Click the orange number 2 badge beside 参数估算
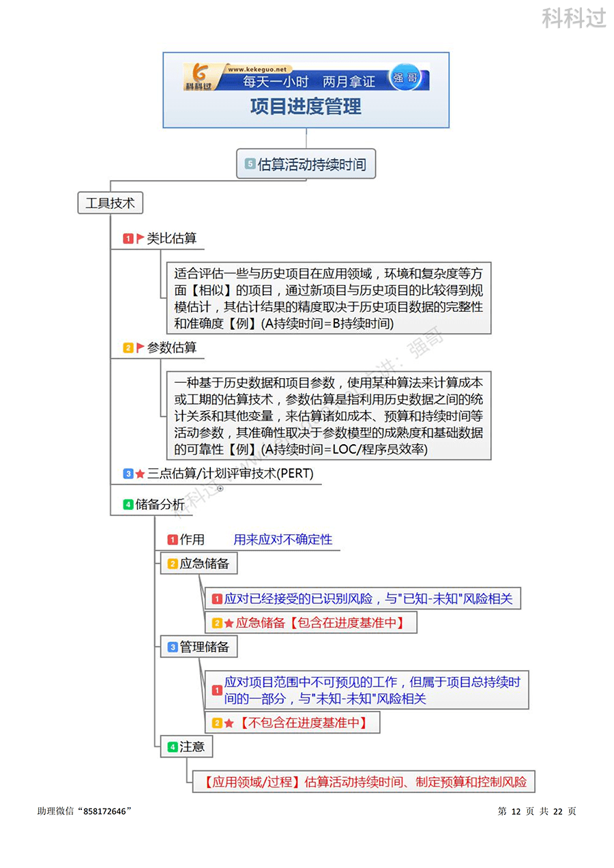The height and width of the screenshot is (868, 614). [x=128, y=347]
